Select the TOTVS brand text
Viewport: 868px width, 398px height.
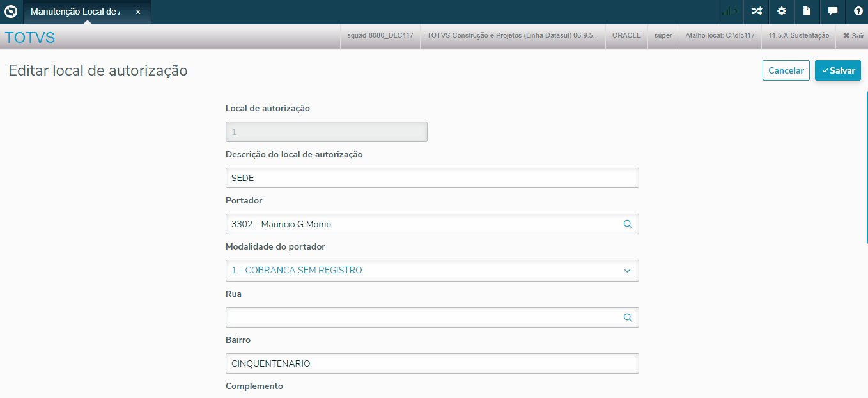[x=30, y=37]
